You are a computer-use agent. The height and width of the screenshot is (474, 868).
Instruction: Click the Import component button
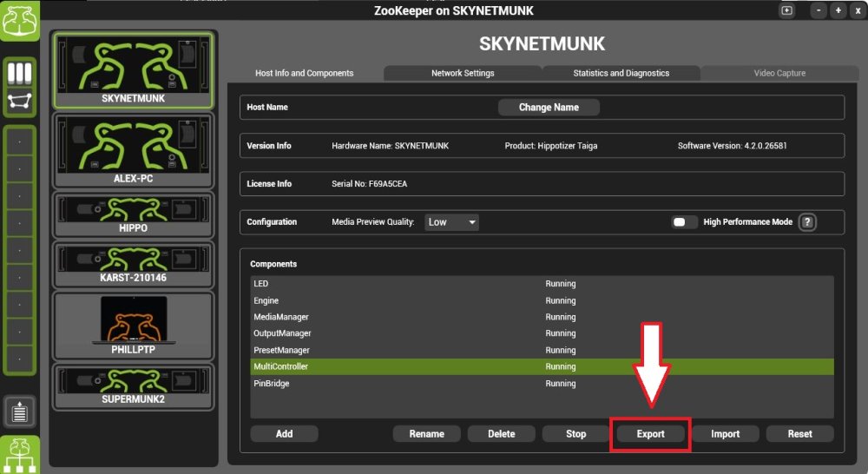pyautogui.click(x=725, y=434)
